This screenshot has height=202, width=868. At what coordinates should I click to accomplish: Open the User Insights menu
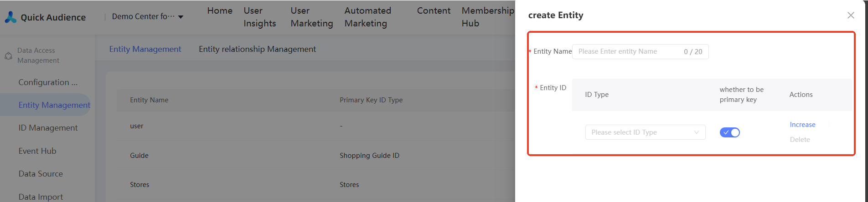(x=259, y=17)
